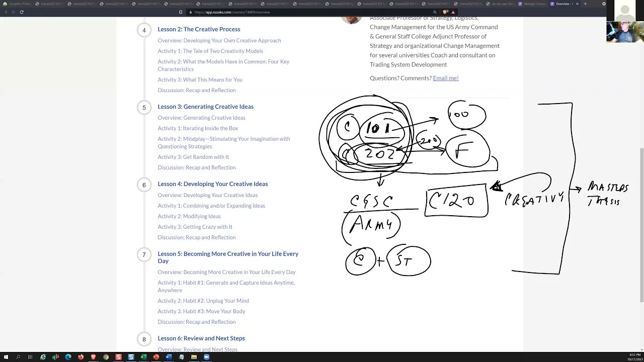
Task: Click lesson number 4 circle
Action: click(144, 30)
